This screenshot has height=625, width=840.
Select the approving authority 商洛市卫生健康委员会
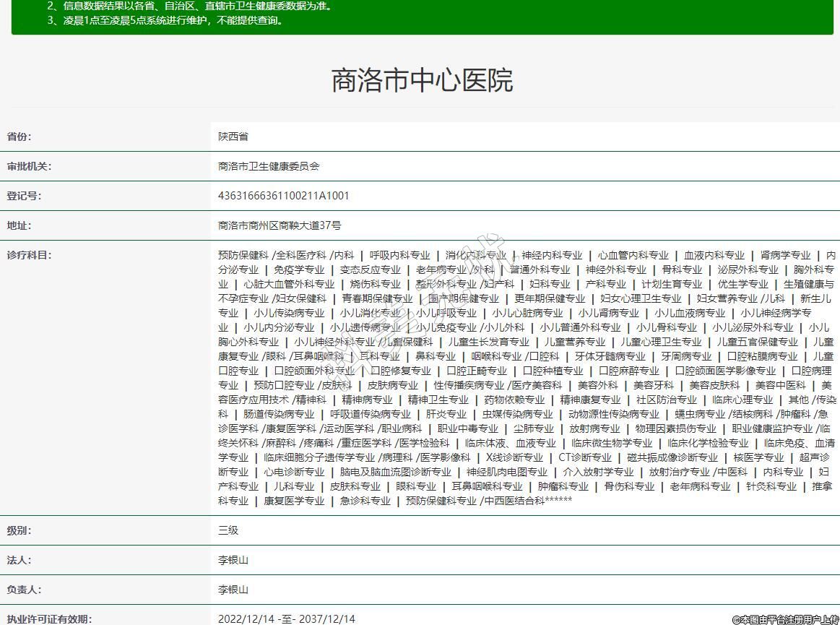(x=268, y=166)
